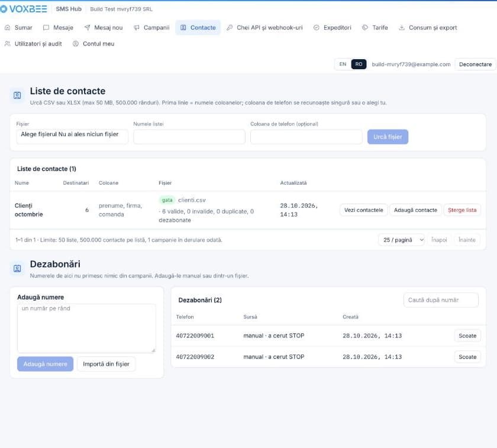This screenshot has width=497, height=448.
Task: Click the Contacte address book icon
Action: [183, 28]
